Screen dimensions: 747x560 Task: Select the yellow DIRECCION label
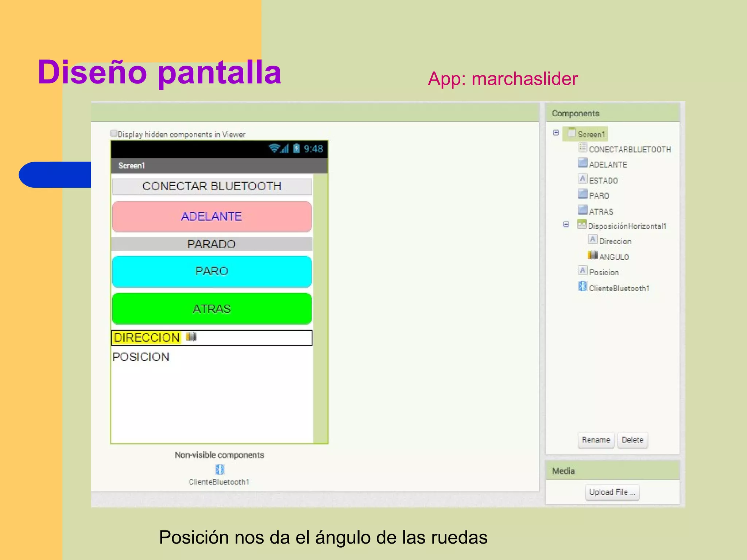coord(147,338)
